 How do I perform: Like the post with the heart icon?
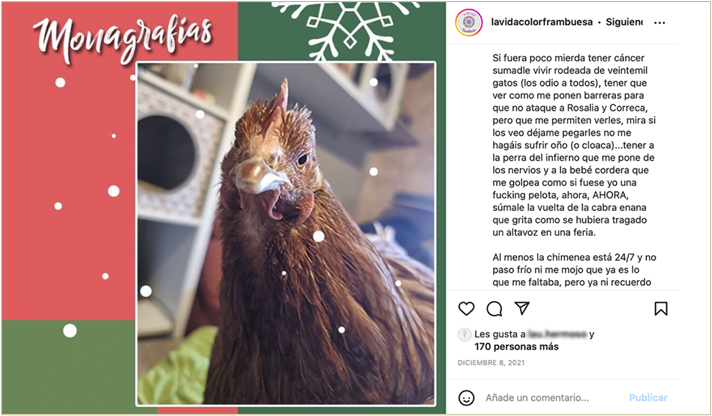coord(466,309)
